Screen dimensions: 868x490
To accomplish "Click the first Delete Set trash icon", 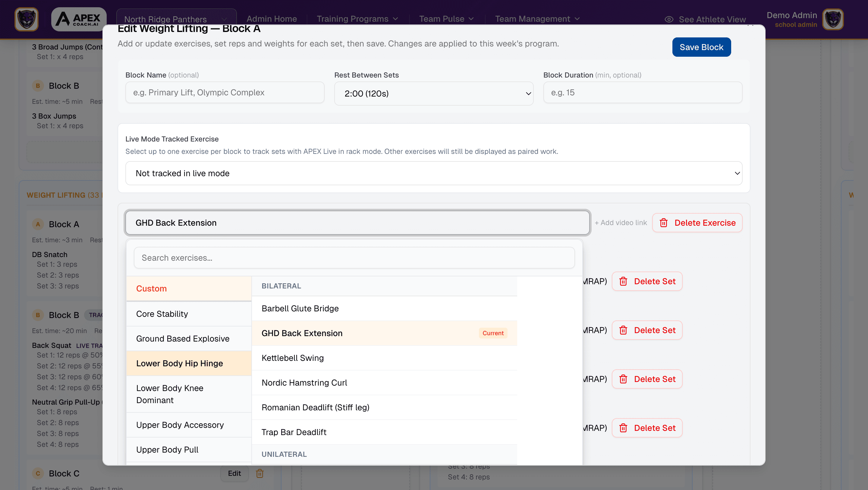I will (624, 281).
